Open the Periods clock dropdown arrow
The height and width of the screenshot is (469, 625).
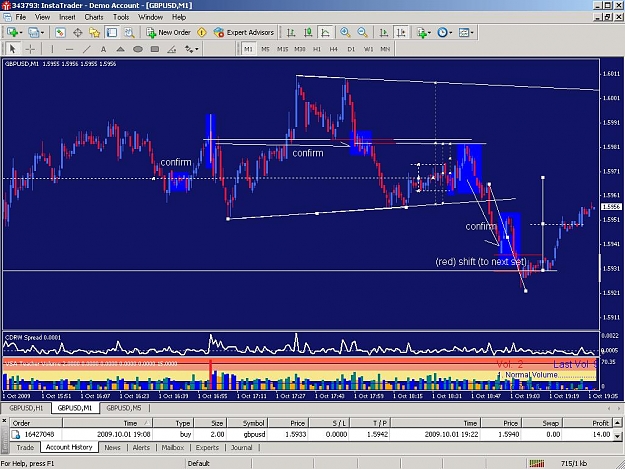coord(451,33)
